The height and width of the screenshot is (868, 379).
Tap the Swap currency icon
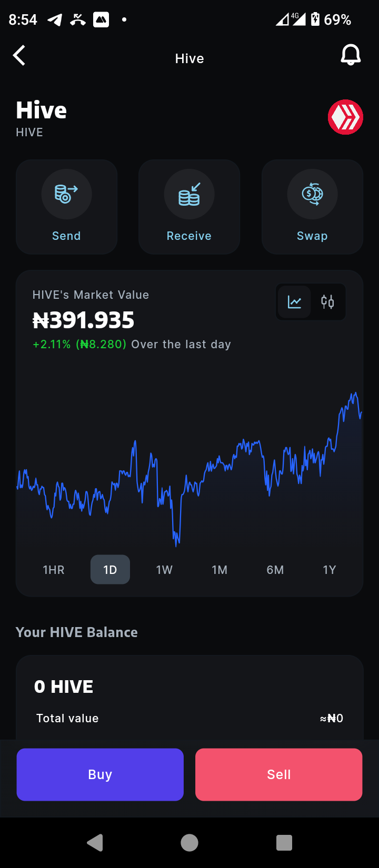(x=312, y=194)
